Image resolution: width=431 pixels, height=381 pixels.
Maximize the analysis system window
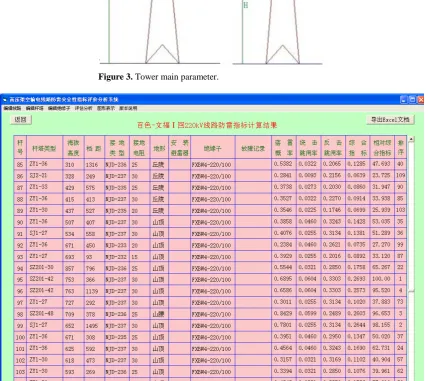coord(412,99)
